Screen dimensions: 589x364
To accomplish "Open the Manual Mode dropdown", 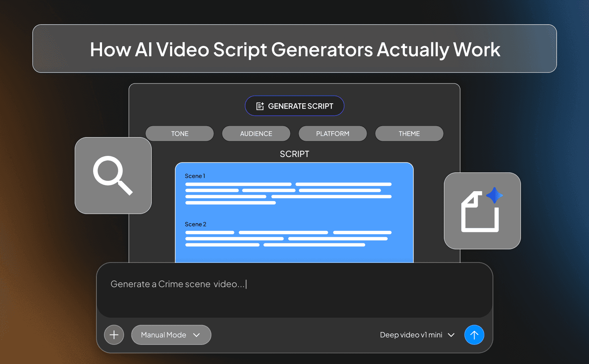I will pos(171,335).
